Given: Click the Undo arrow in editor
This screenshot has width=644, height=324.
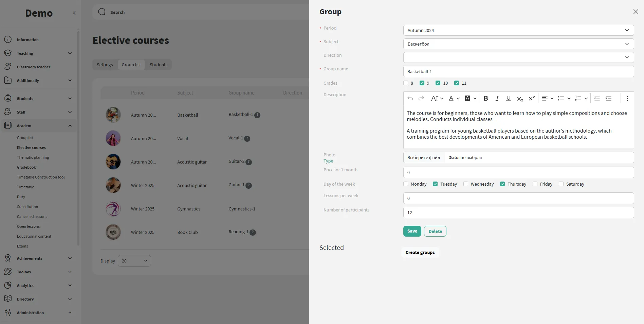Looking at the screenshot, I should pos(410,98).
